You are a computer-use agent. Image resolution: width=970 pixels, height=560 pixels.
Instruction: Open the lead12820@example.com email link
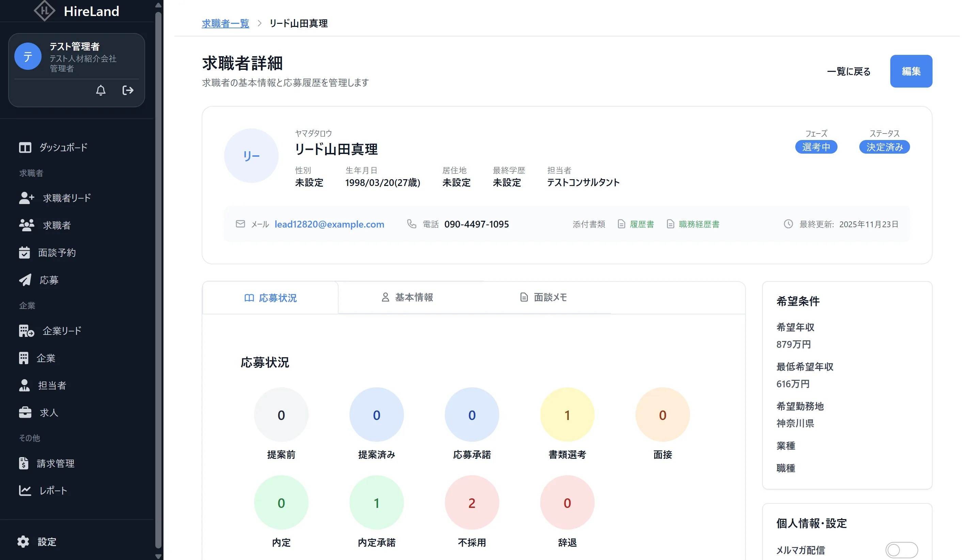[329, 224]
